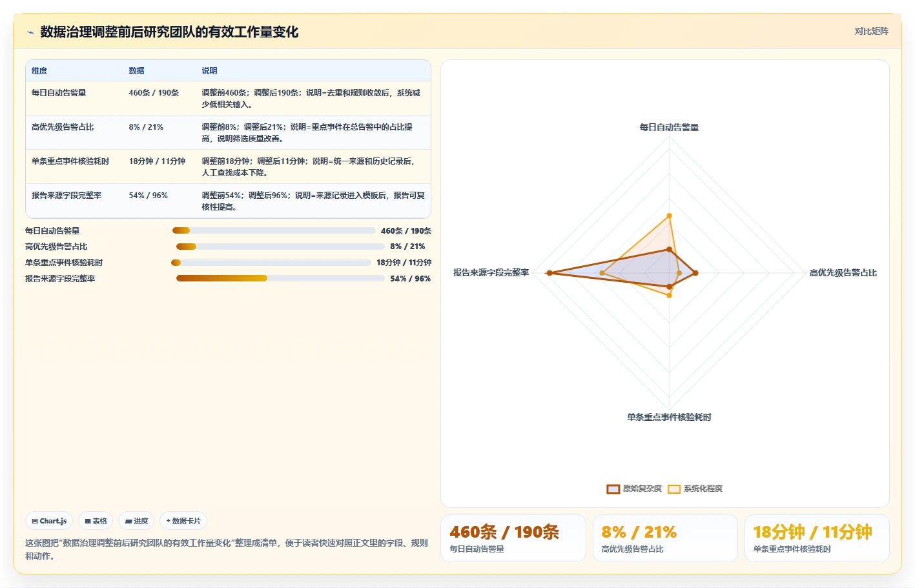Click the 维度 column header
Viewport: 915px width, 588px height.
tap(39, 71)
